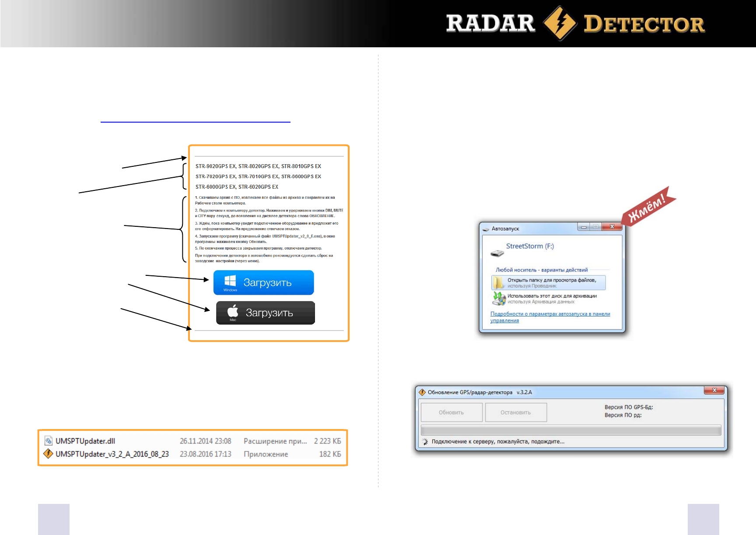
Task: Click app icon in Обновление GPS title bar
Action: 422,392
